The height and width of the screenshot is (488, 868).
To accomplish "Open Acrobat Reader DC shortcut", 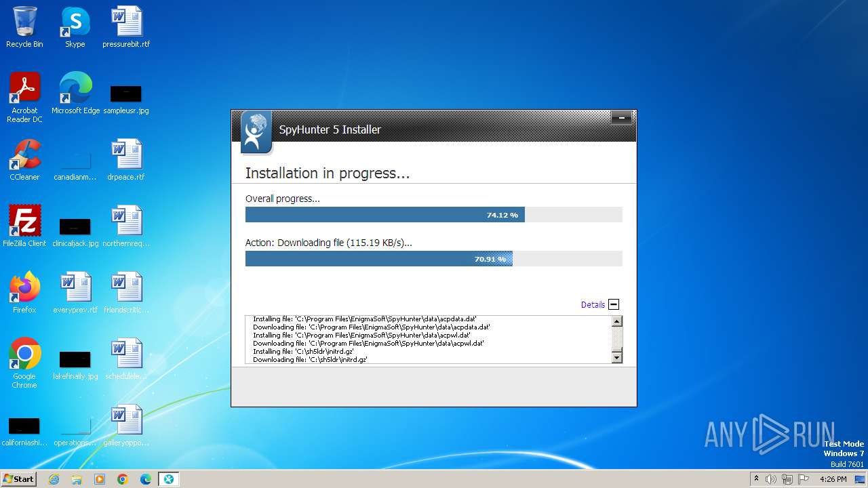I will click(x=24, y=98).
